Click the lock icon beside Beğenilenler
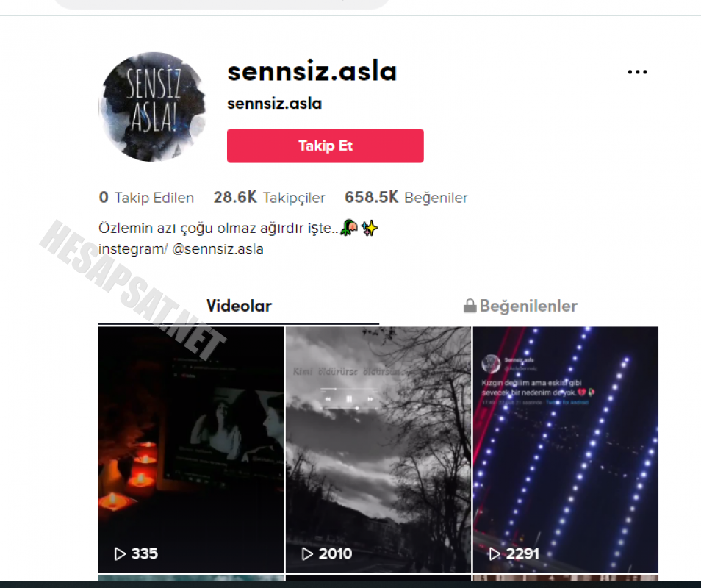This screenshot has width=701, height=588. [x=470, y=306]
